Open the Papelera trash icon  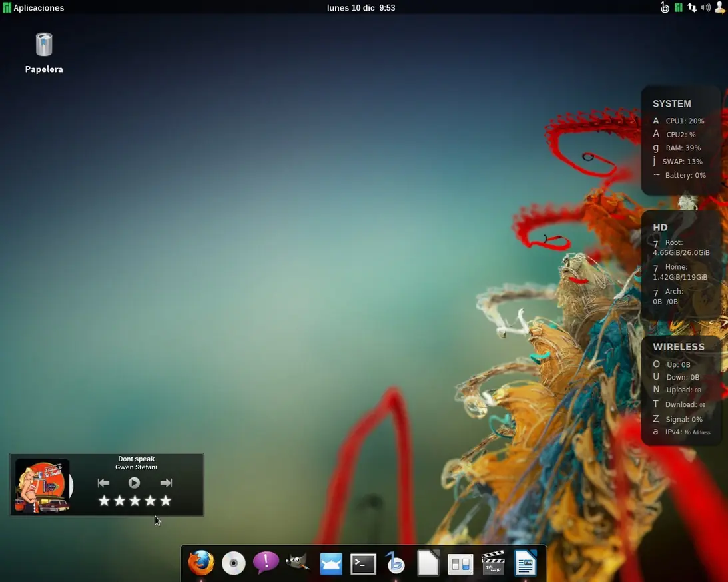click(x=44, y=53)
